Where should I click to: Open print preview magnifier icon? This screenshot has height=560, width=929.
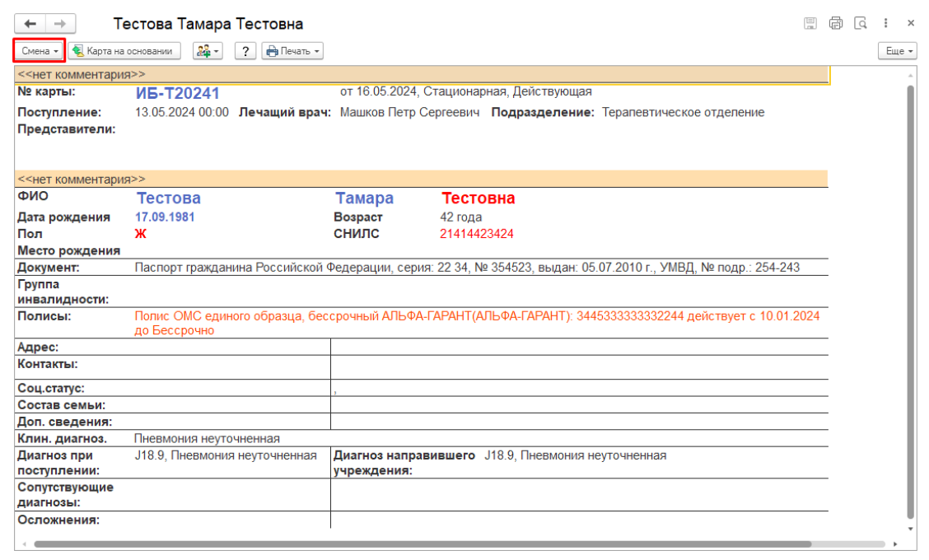click(861, 24)
